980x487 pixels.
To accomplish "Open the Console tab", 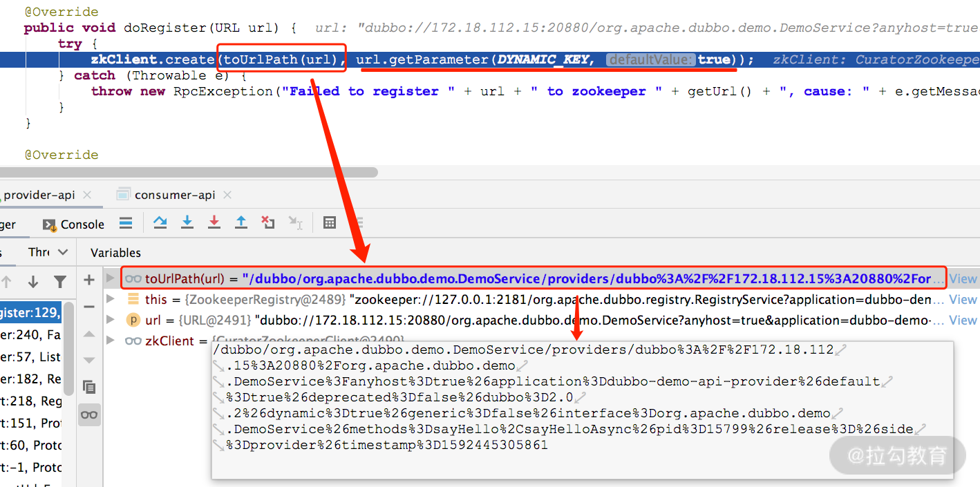I will 74,224.
